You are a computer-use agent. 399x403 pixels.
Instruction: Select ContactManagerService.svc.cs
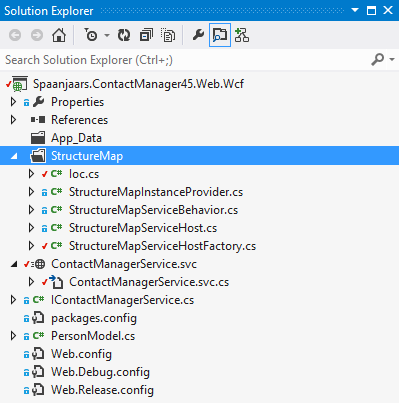tap(149, 282)
